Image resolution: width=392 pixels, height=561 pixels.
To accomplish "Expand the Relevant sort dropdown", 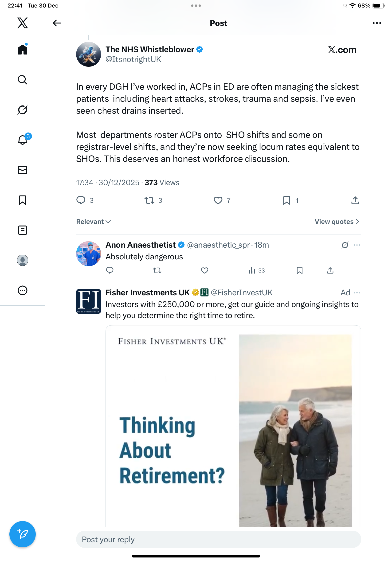I will click(x=93, y=222).
